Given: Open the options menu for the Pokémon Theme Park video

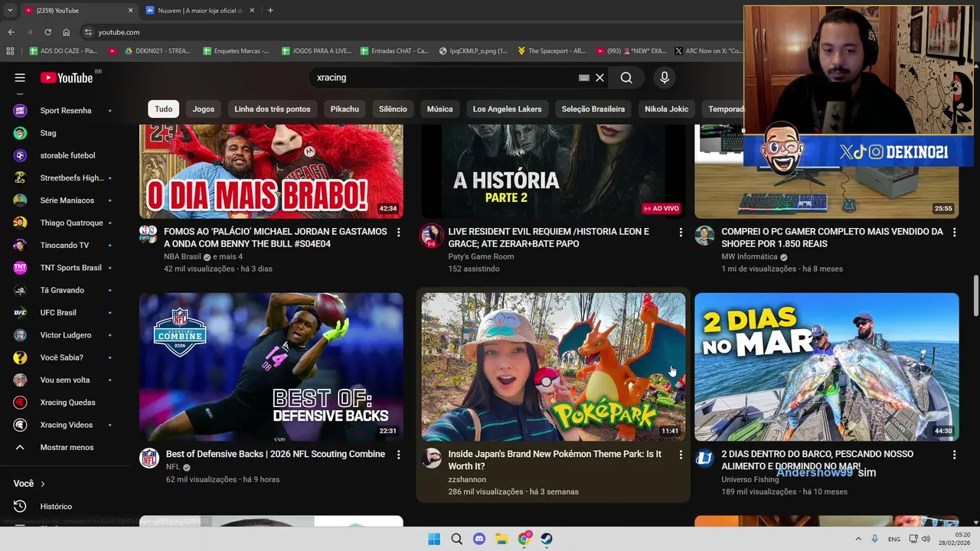Looking at the screenshot, I should (681, 455).
